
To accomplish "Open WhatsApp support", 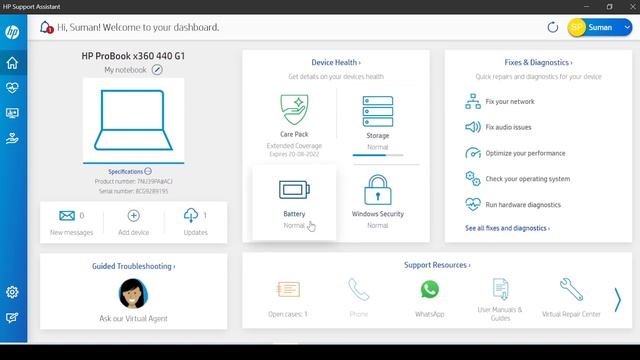I will pos(429,289).
